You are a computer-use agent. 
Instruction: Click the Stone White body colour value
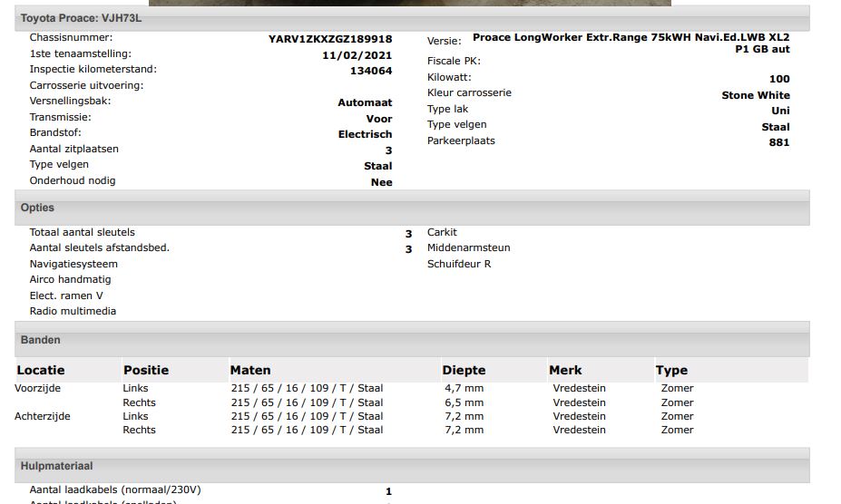click(x=755, y=95)
